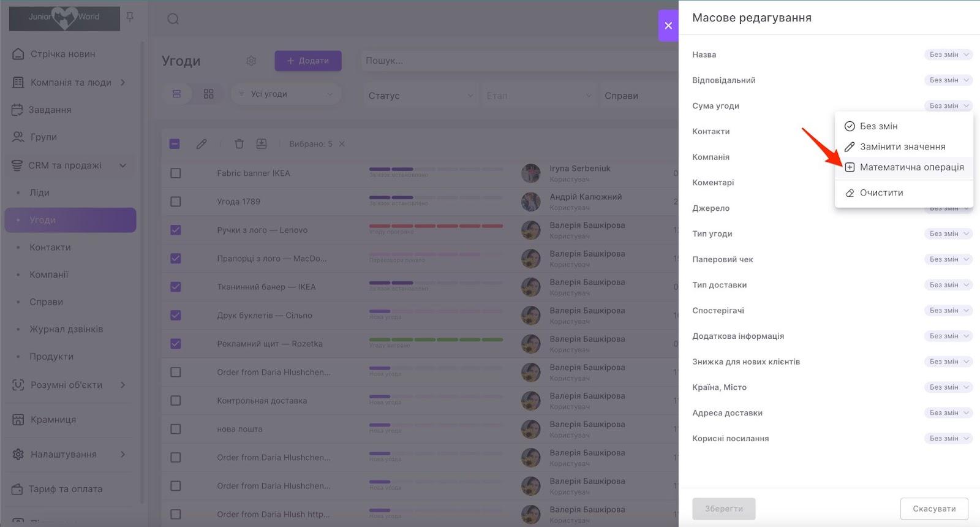The height and width of the screenshot is (527, 980).
Task: Expand the Статус filter dropdown
Action: coord(420,96)
